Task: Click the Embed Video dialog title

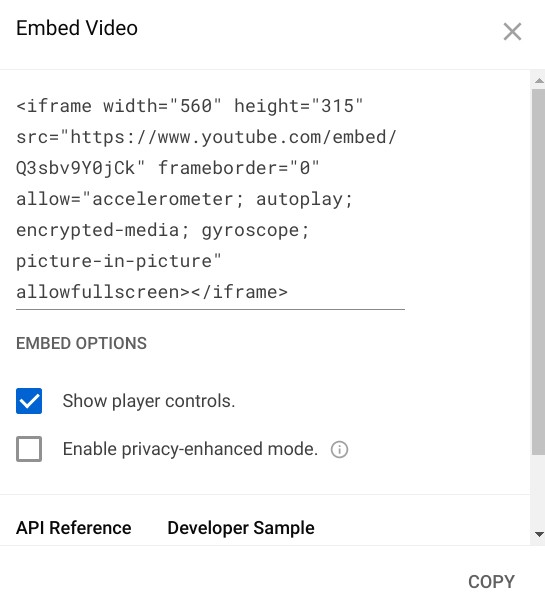Action: 77,28
